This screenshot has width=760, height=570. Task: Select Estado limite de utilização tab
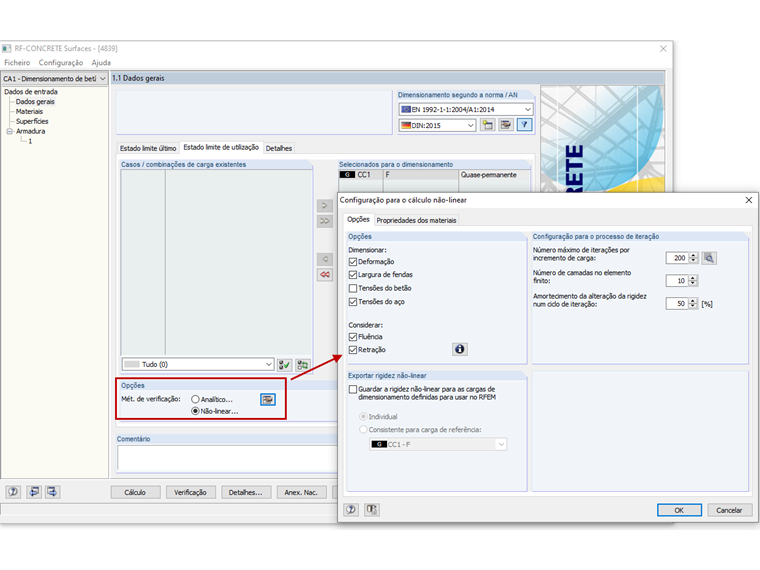221,147
